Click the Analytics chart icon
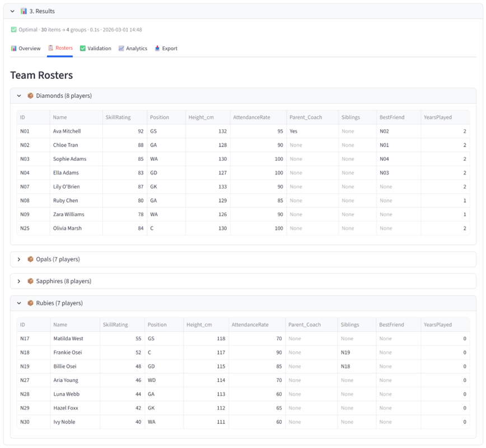 (121, 49)
